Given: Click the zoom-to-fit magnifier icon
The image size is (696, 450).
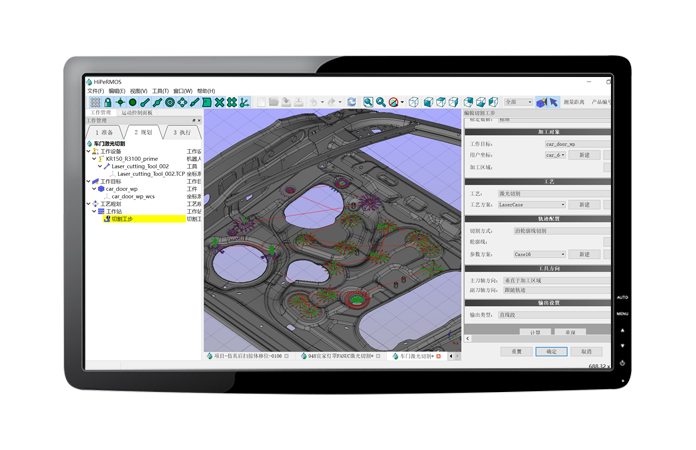Looking at the screenshot, I should coord(368,103).
